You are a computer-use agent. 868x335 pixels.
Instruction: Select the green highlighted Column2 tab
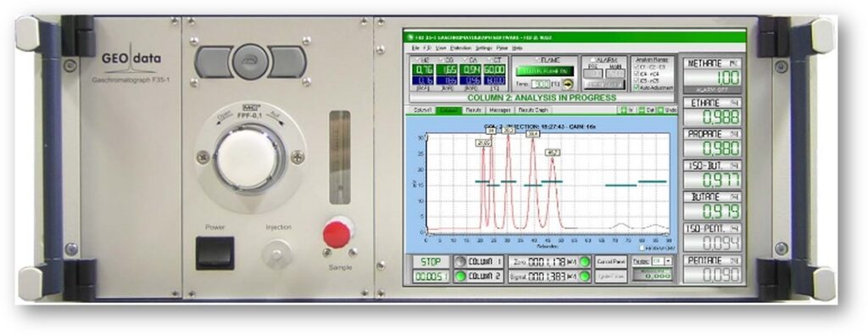(448, 110)
